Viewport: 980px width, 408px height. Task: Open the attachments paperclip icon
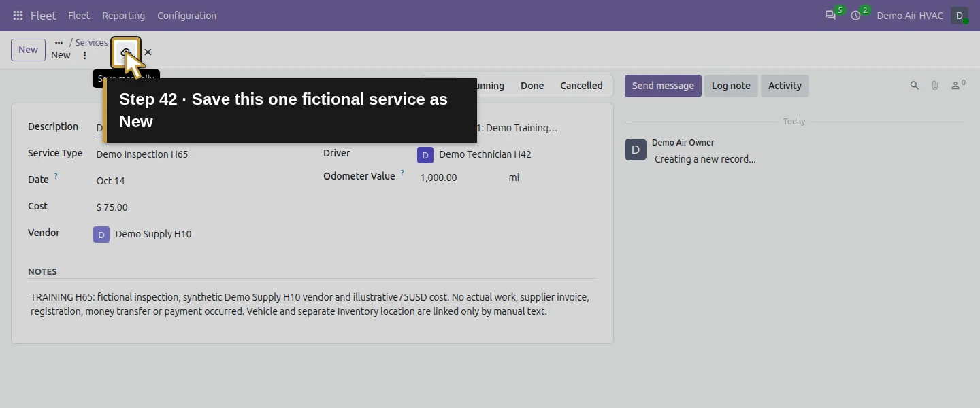[935, 86]
